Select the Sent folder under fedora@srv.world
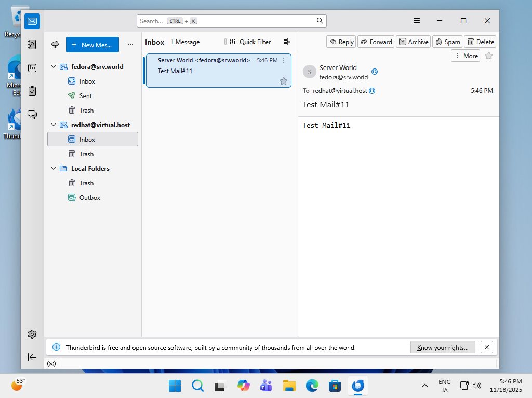The width and height of the screenshot is (532, 398). pos(85,96)
